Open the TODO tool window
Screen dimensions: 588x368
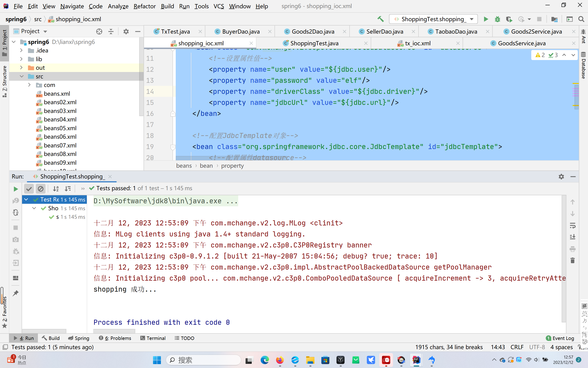pos(184,338)
